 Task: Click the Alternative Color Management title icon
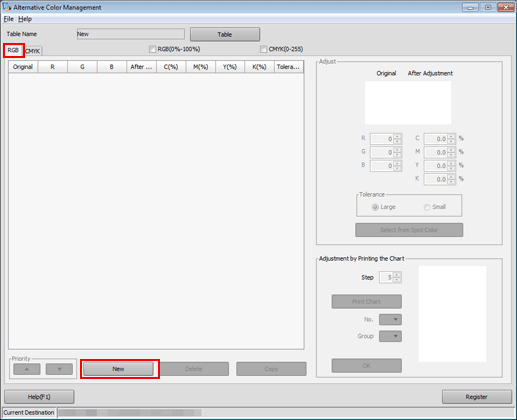[x=7, y=7]
